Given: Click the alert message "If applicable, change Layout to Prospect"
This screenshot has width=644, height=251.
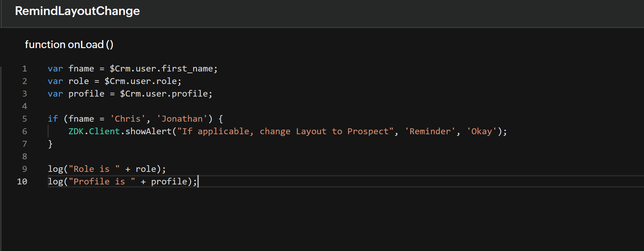Looking at the screenshot, I should (285, 131).
